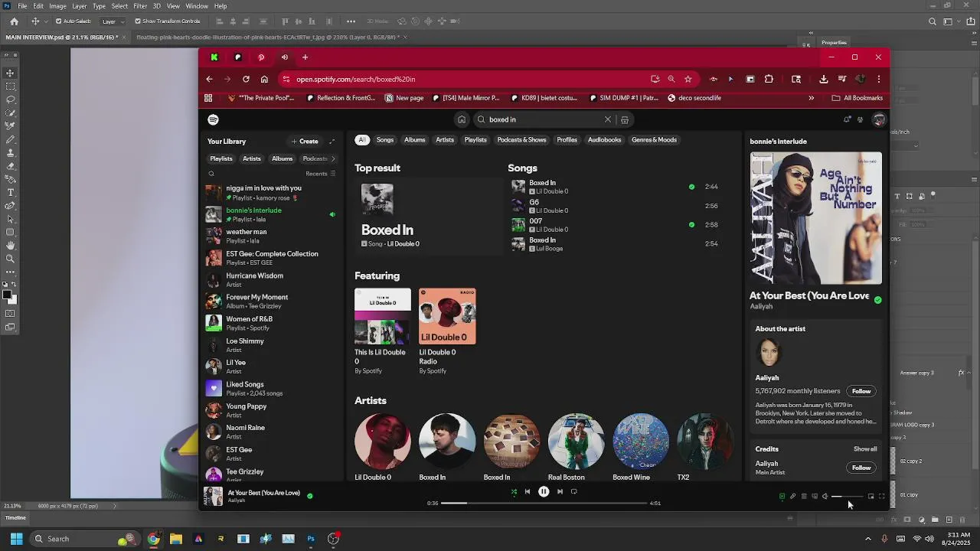Select the Type tool in Photoshop

[x=10, y=192]
